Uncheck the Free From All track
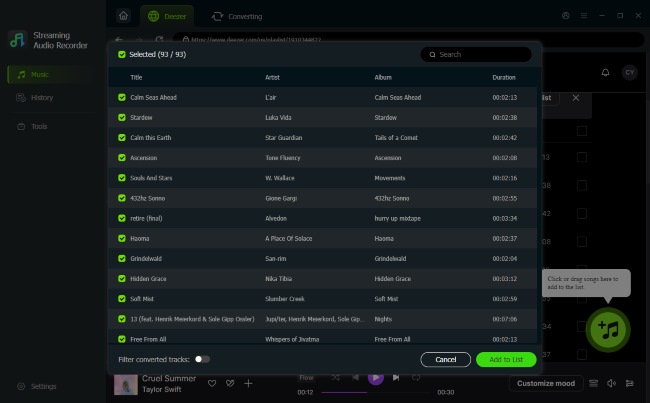 coord(122,339)
